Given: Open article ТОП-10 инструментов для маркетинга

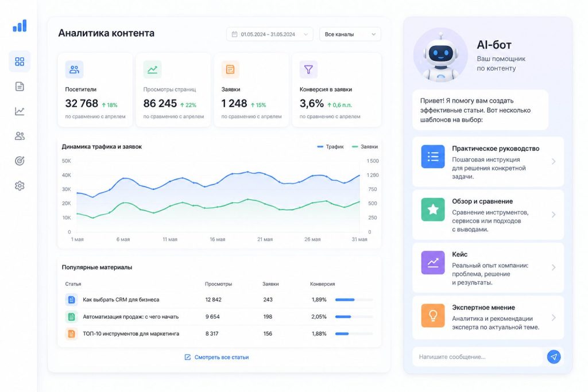Looking at the screenshot, I should pyautogui.click(x=131, y=333).
